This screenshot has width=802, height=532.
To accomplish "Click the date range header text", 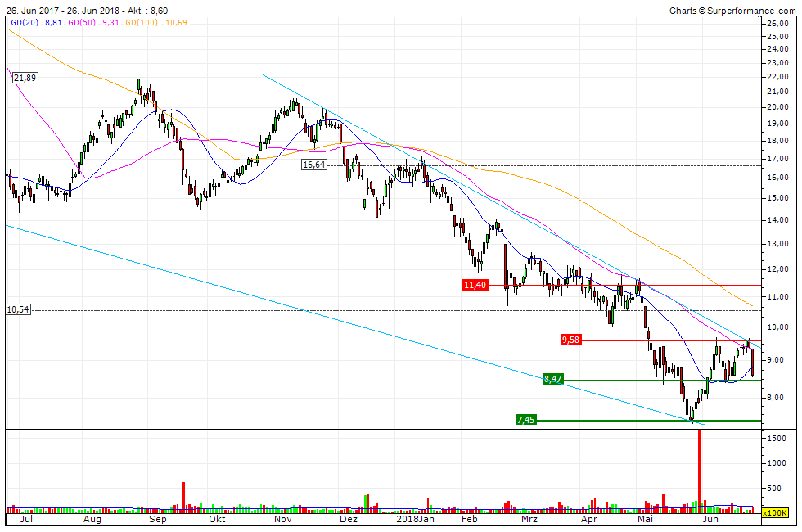I will [x=87, y=10].
